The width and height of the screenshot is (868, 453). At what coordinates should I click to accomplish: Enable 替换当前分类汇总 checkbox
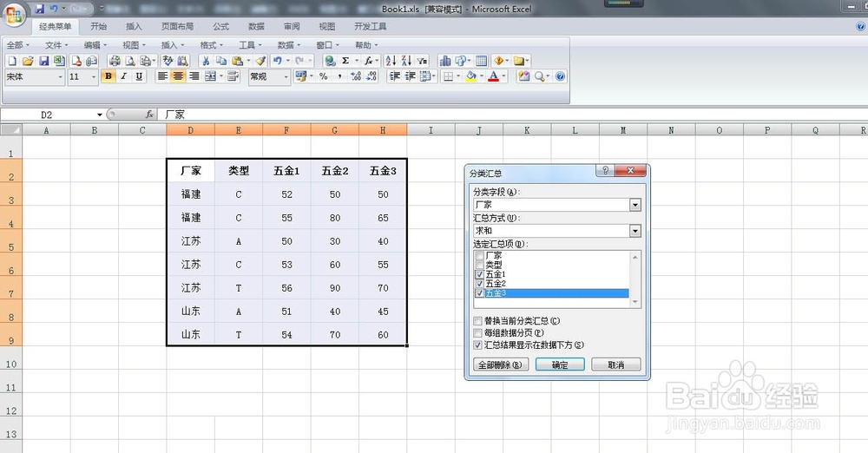pos(477,321)
